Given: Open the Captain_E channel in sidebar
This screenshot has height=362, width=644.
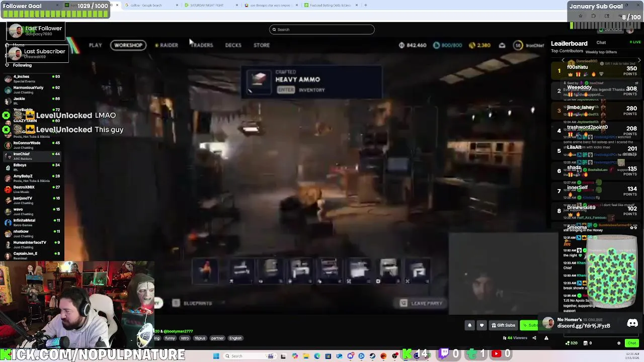Looking at the screenshot, I should click(x=32, y=255).
